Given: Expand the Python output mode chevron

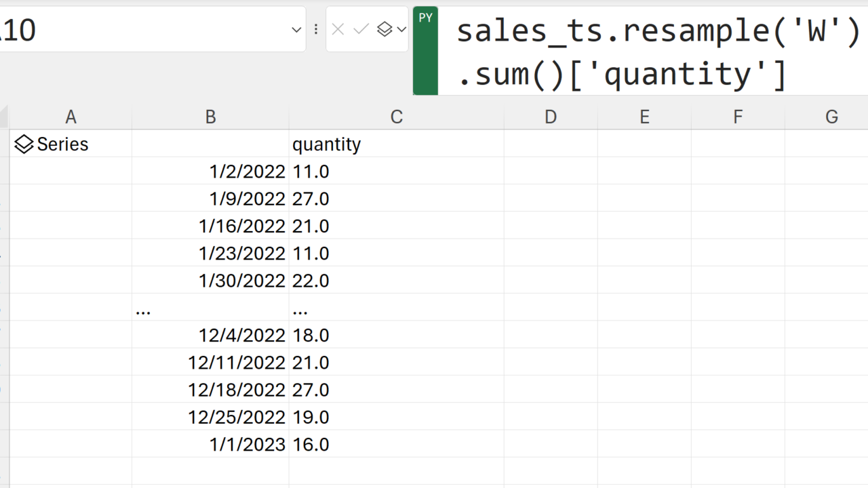Looking at the screenshot, I should pos(401,29).
